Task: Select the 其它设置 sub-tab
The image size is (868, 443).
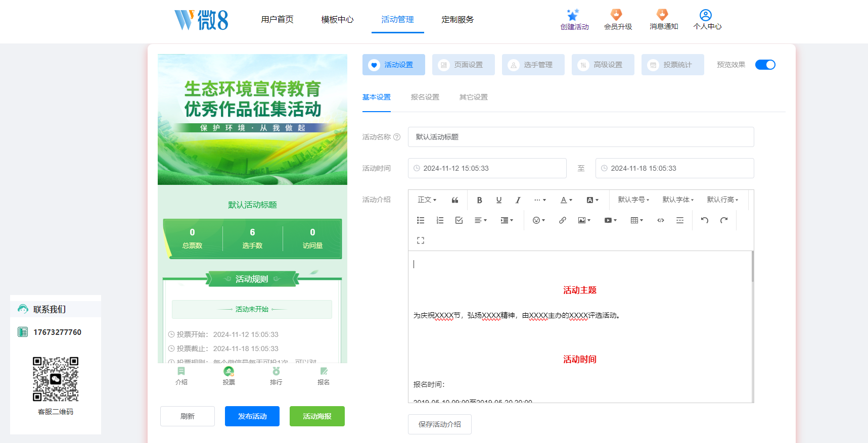Action: point(474,97)
